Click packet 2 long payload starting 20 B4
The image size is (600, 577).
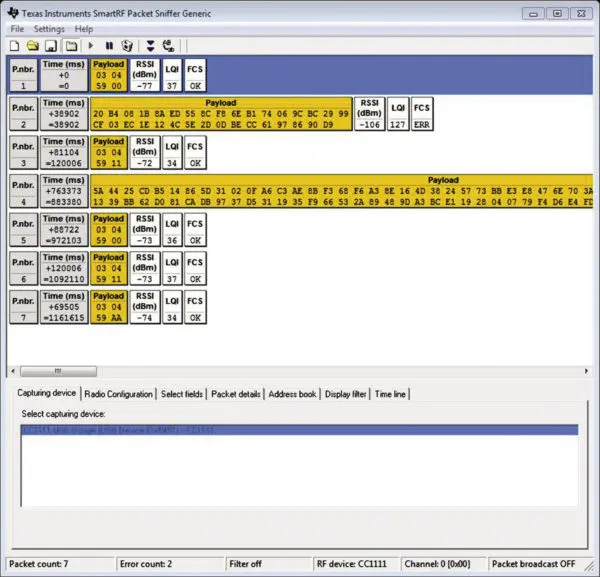pyautogui.click(x=221, y=114)
